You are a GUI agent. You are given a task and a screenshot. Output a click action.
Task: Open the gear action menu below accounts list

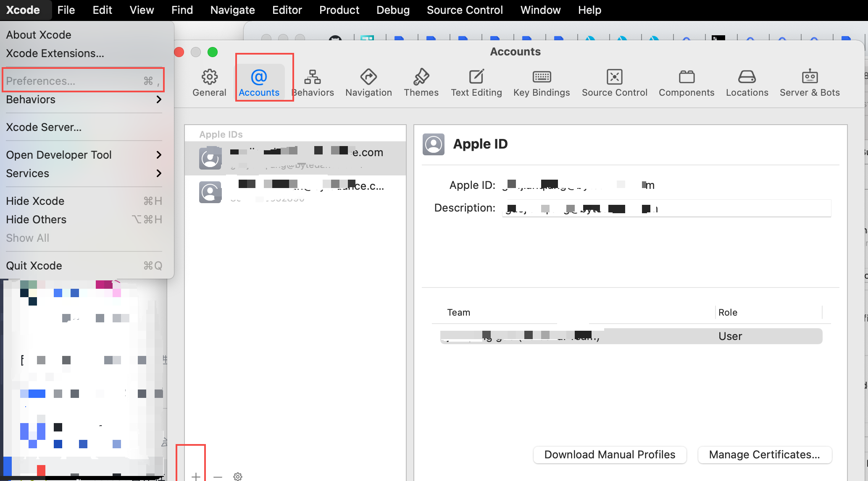[238, 476]
